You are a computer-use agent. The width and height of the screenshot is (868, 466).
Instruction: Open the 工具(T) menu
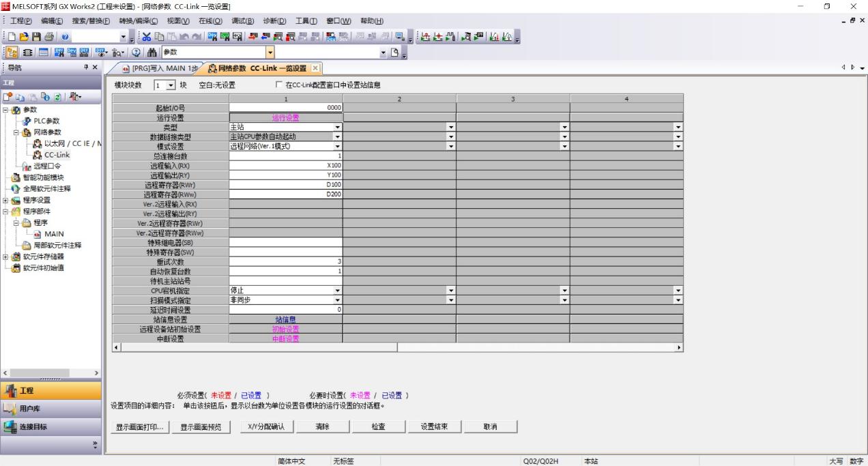point(307,20)
